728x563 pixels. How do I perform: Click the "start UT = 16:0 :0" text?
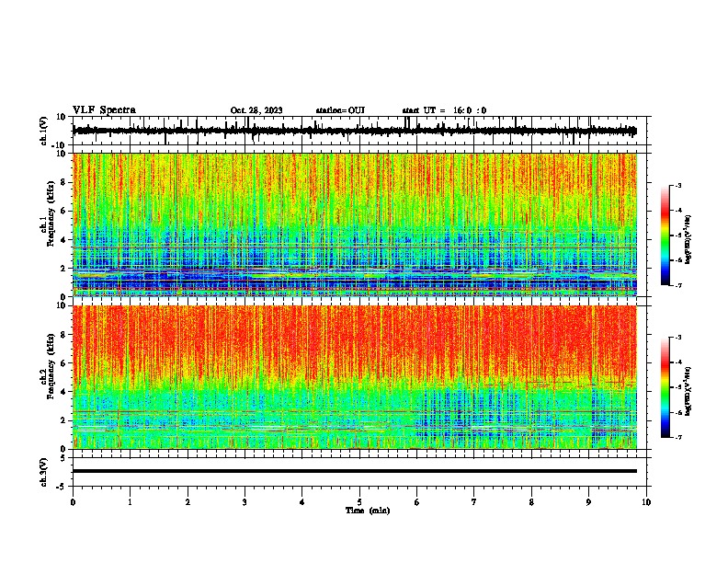444,110
